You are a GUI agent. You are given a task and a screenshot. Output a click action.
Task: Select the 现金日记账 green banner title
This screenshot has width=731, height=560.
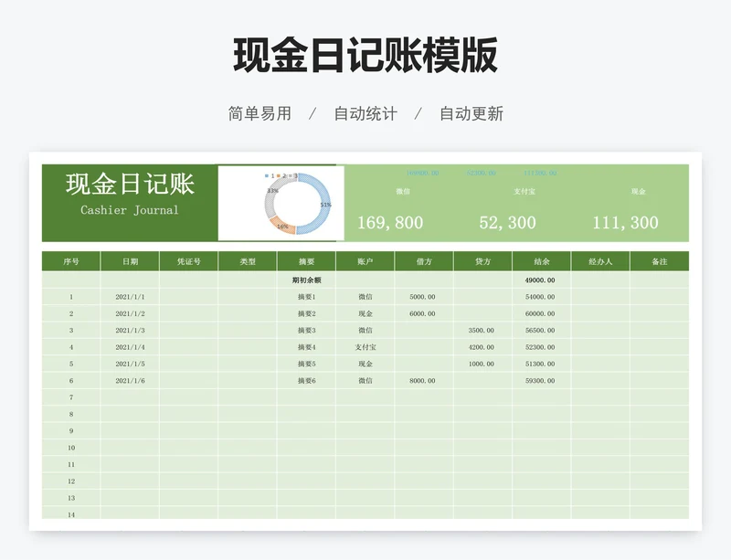130,184
